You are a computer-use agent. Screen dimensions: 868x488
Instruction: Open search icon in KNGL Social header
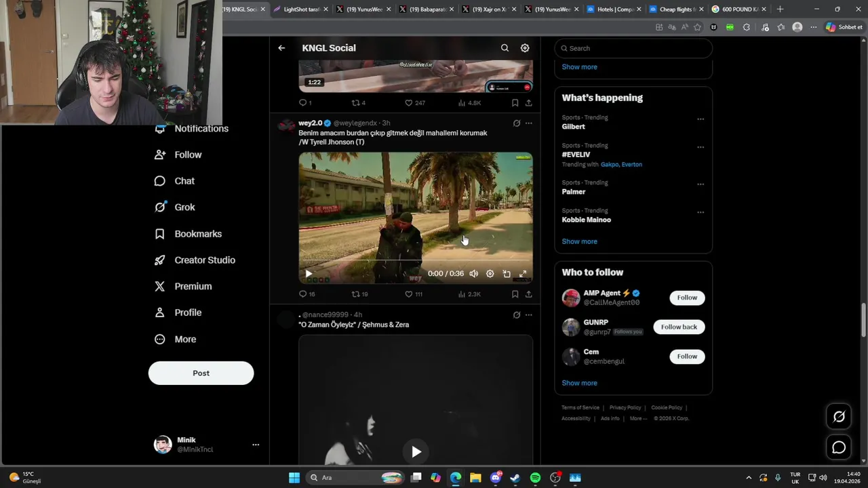tap(505, 48)
